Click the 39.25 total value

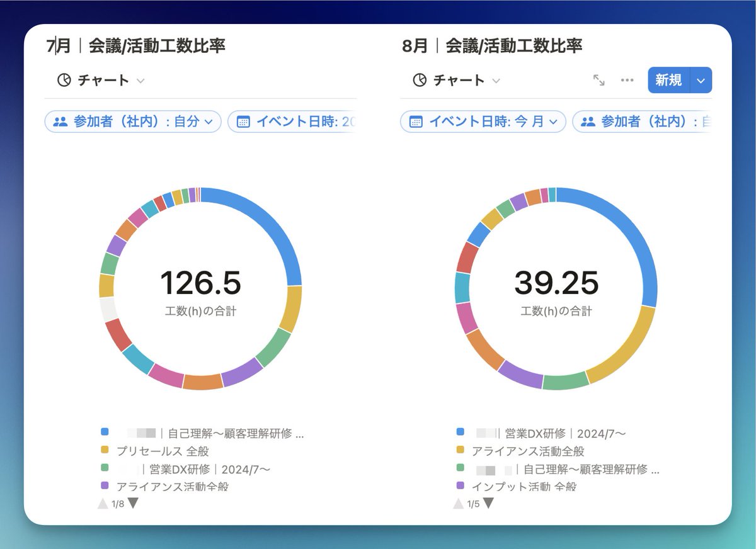click(x=556, y=283)
